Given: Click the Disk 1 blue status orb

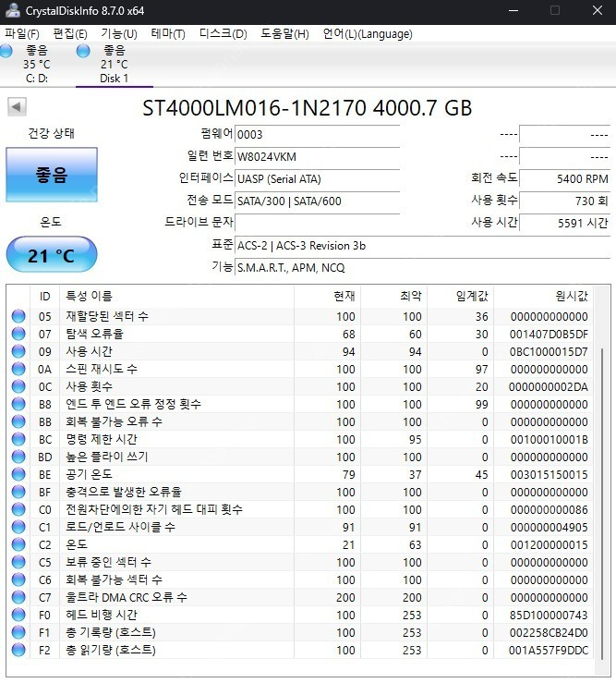Looking at the screenshot, I should pyautogui.click(x=83, y=51).
